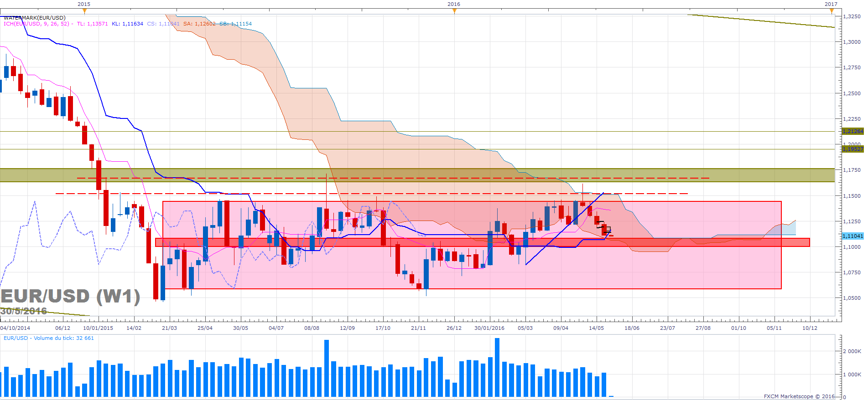Click the 30/01/2016 date axis label
This screenshot has width=868, height=400.
click(x=489, y=328)
